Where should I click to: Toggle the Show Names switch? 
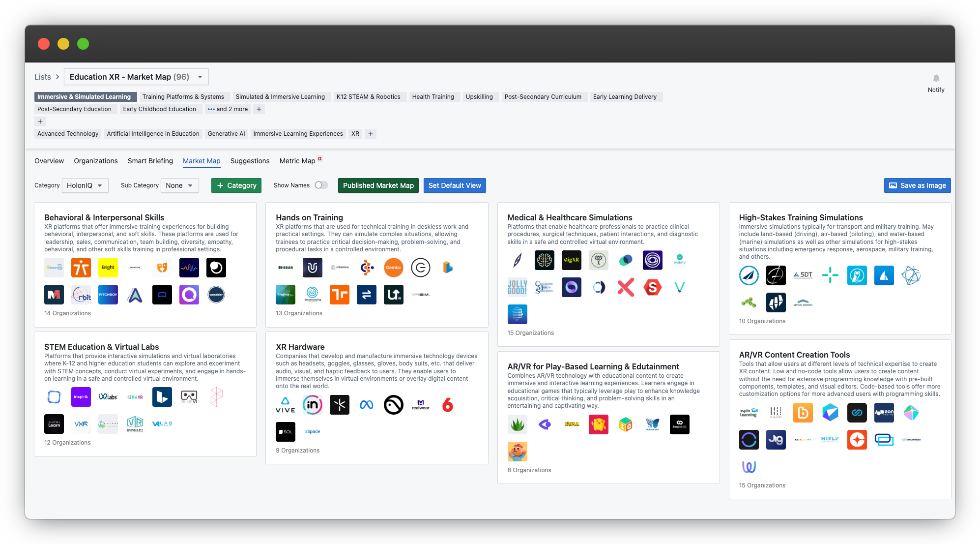321,185
